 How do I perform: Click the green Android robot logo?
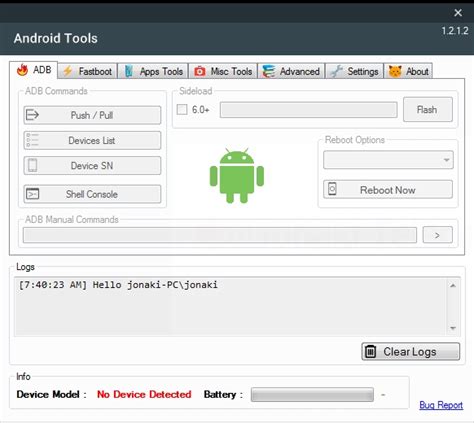237,176
